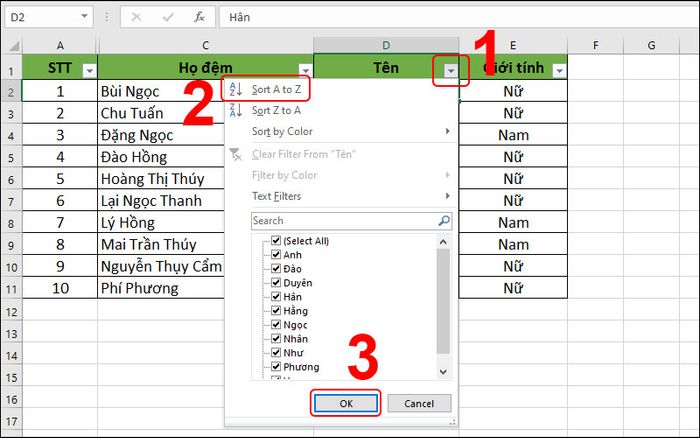Click the Insert Function fx icon
This screenshot has width=700, height=438.
pyautogui.click(x=199, y=17)
